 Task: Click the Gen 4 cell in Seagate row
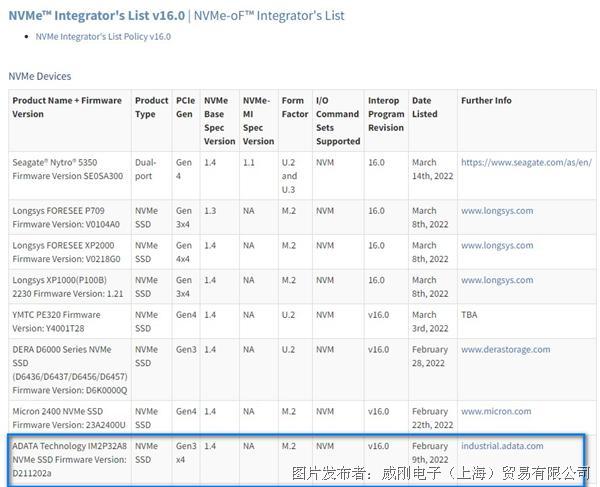[186, 176]
